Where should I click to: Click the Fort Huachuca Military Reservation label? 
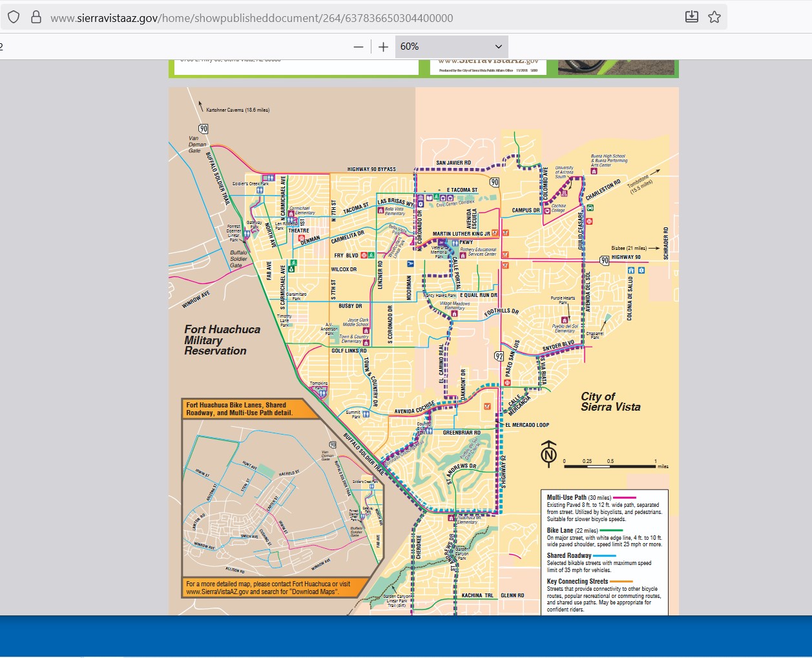pos(222,340)
